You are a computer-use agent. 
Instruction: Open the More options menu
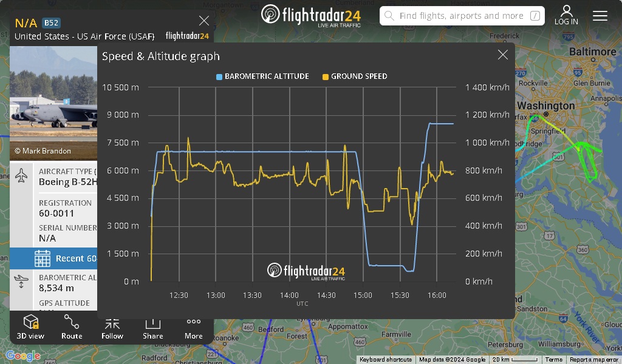coord(194,329)
